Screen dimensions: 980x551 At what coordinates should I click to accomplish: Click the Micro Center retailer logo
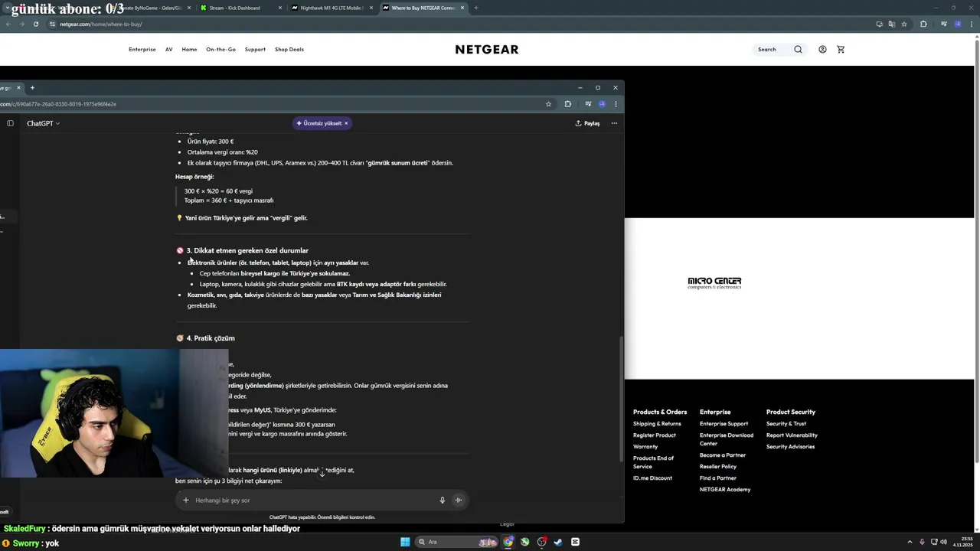714,283
